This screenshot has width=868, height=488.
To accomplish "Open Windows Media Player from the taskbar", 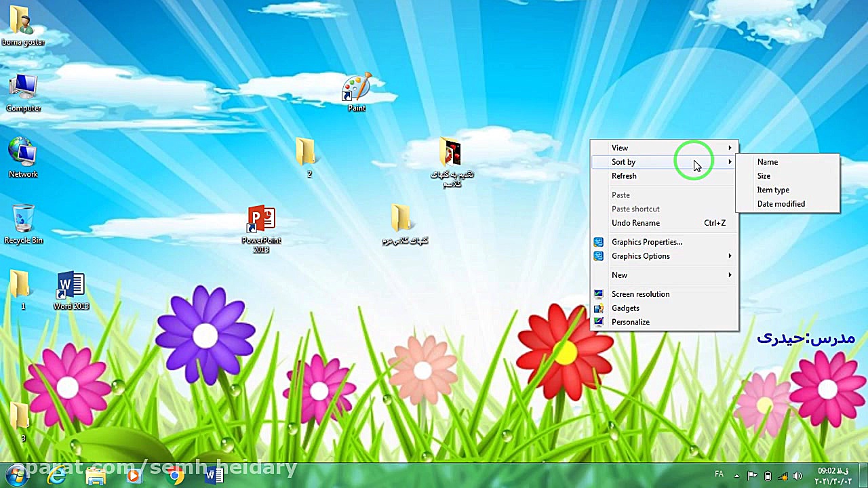I will tap(134, 476).
